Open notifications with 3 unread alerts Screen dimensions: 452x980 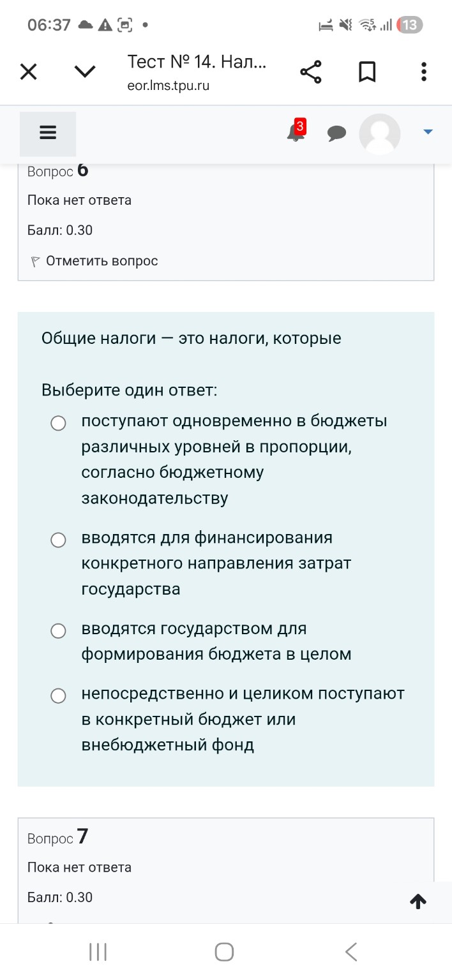coord(295,134)
